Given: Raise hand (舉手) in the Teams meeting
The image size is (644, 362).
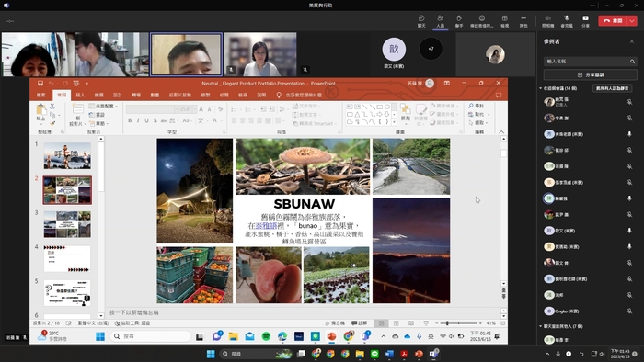Looking at the screenshot, I should click(x=459, y=21).
